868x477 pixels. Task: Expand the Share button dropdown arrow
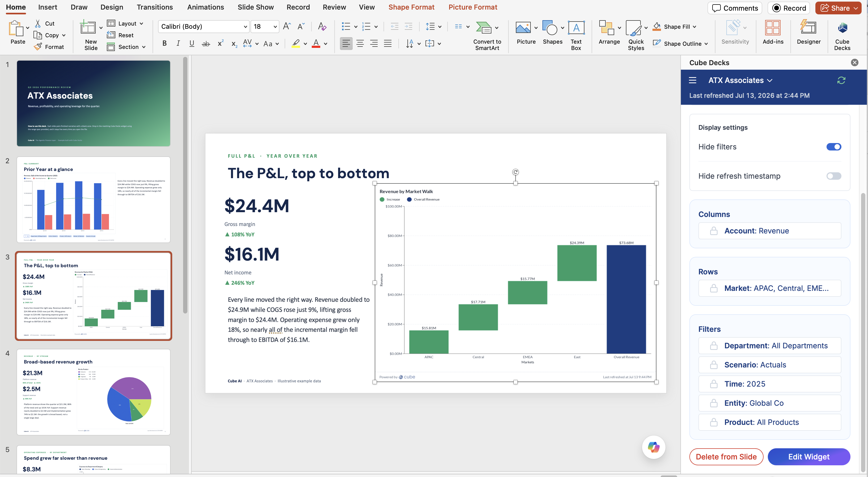(x=856, y=8)
